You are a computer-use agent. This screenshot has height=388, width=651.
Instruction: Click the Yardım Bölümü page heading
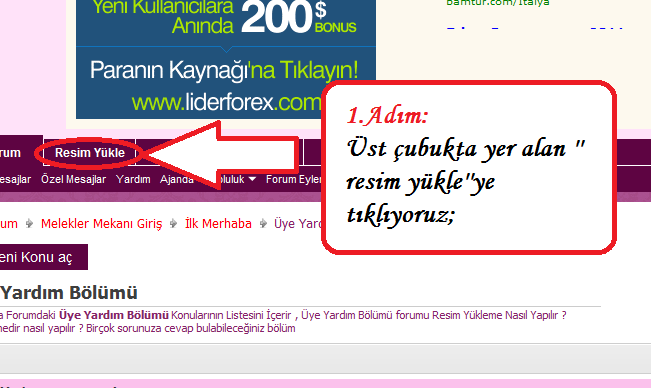point(69,293)
